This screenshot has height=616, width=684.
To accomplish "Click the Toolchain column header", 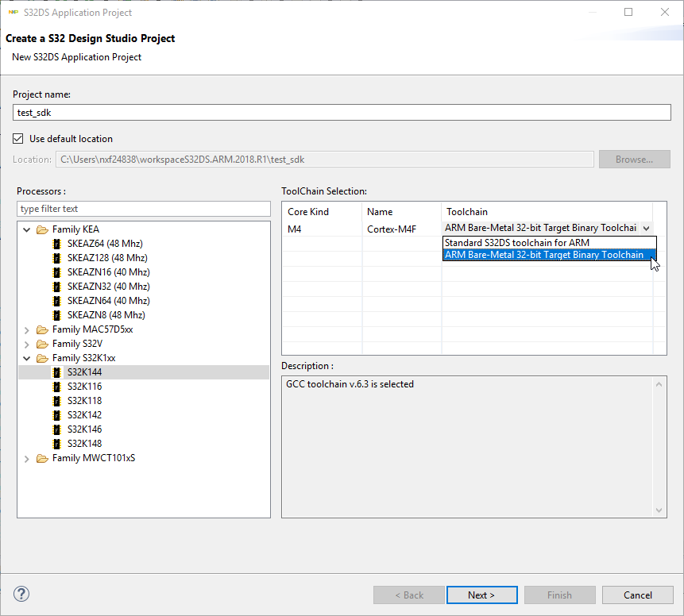I will [x=547, y=212].
